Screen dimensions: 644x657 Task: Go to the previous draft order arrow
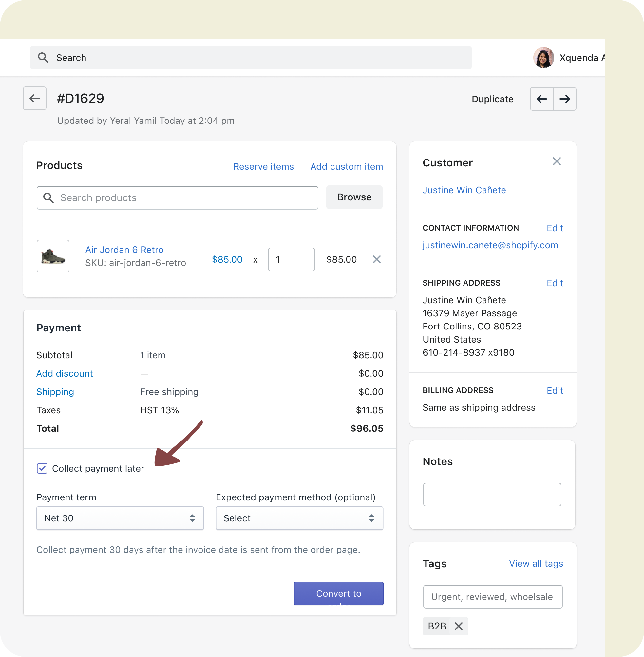[541, 99]
